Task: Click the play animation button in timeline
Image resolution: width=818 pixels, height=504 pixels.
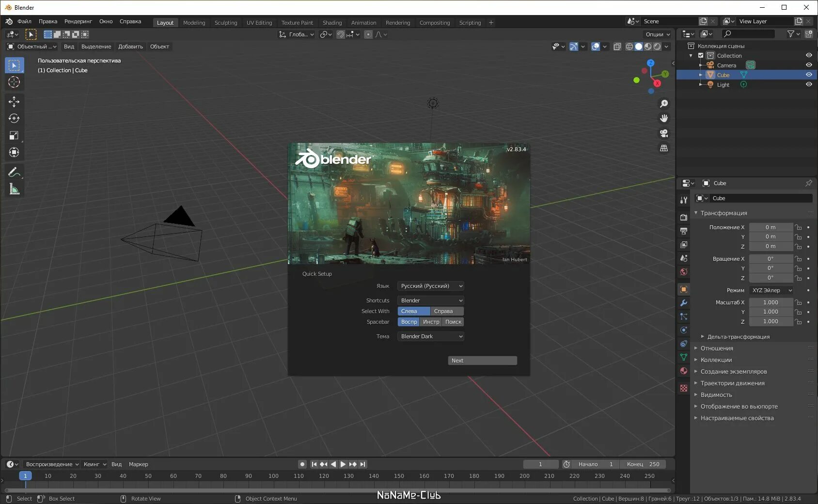Action: tap(343, 464)
